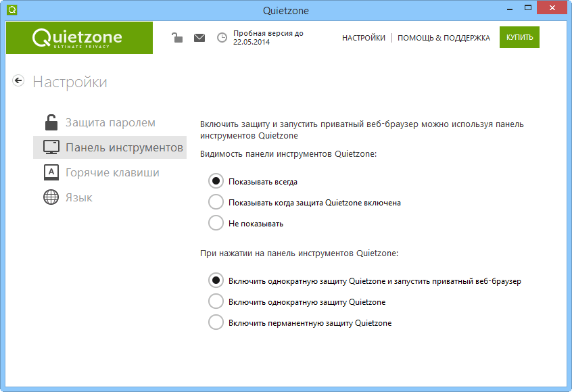572x392 pixels.
Task: Click the unlocked padlock icon in header
Action: (177, 37)
